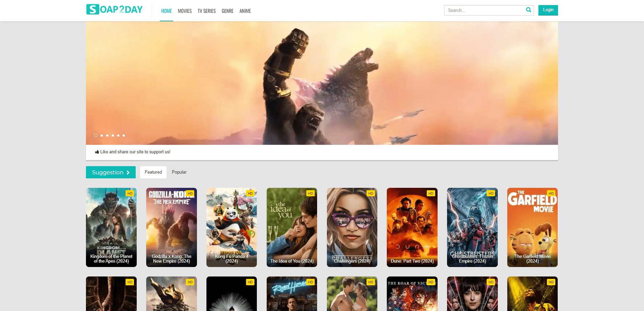
Task: Click the Soap2Day logo
Action: [114, 9]
